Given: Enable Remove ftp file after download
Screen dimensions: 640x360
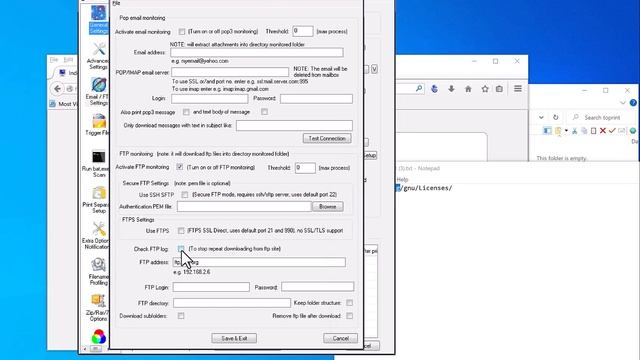Looking at the screenshot, I should pyautogui.click(x=349, y=316).
